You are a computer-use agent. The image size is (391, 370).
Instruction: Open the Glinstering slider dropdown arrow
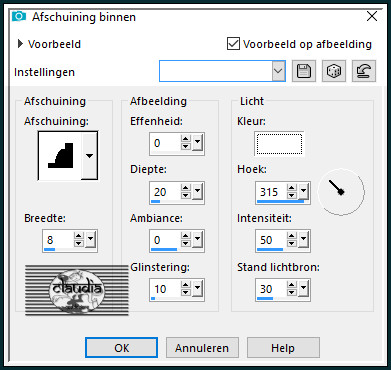point(197,289)
